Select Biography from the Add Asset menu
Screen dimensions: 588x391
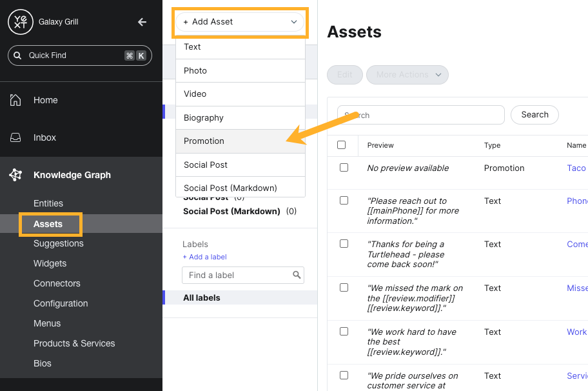204,118
